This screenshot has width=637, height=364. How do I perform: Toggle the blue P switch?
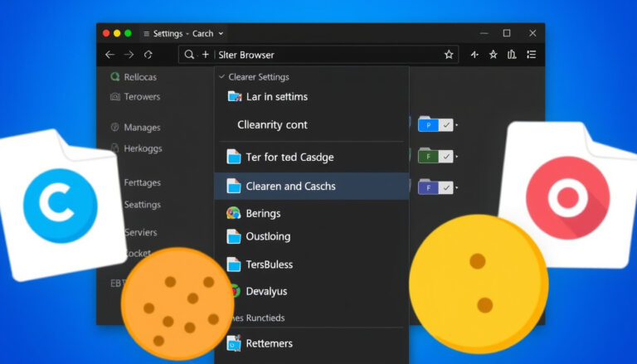(x=435, y=124)
